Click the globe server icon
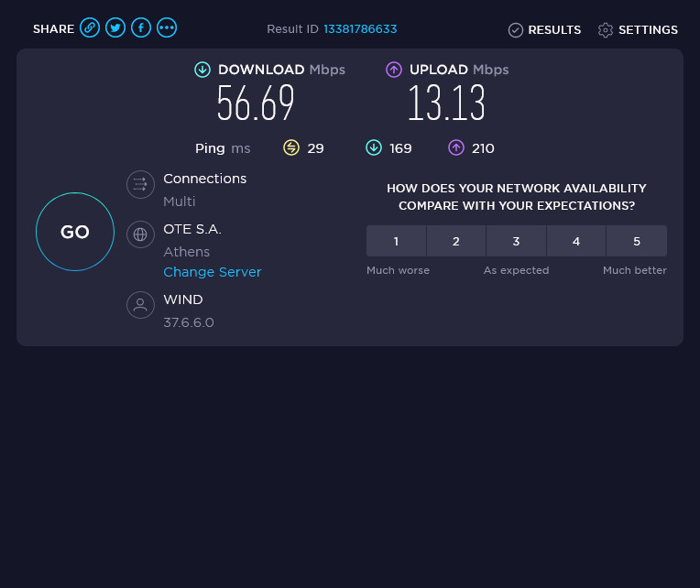Screen dimensions: 700x588 pos(140,234)
